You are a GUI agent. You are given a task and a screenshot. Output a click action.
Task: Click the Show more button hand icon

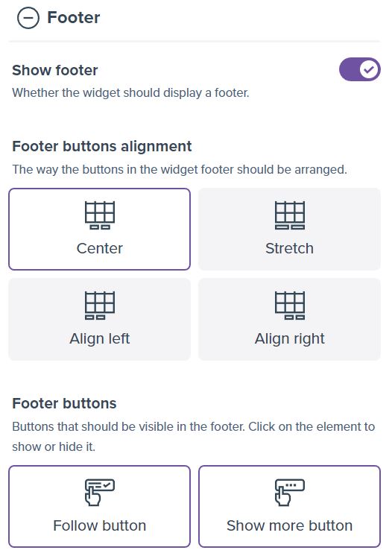point(290,492)
